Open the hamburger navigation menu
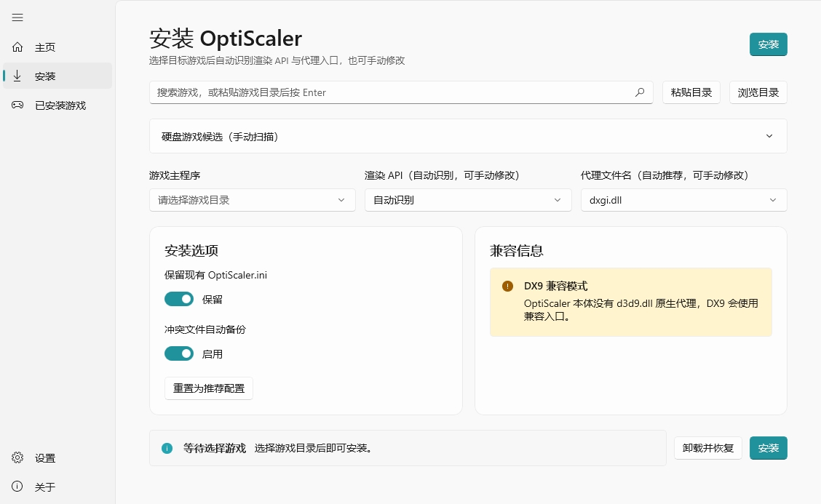Viewport: 821px width, 504px height. (x=17, y=17)
